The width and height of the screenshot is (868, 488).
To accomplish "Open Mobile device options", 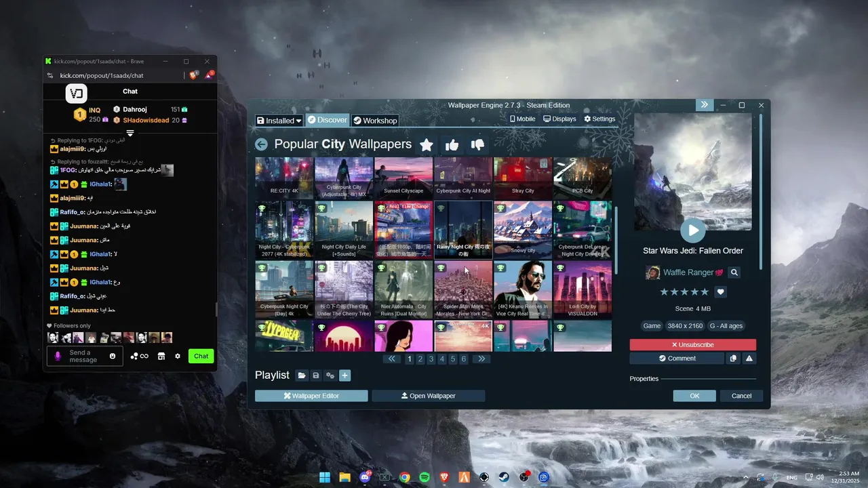I will (x=522, y=119).
